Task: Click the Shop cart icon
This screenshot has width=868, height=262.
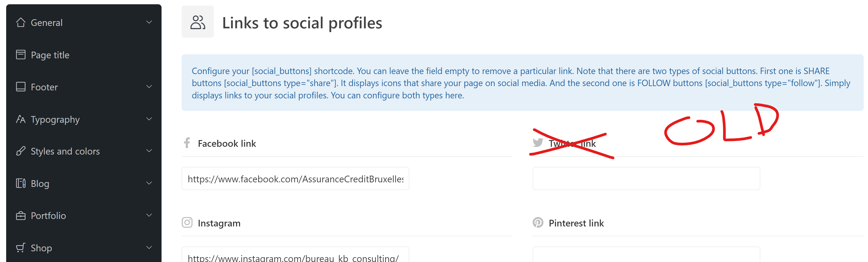Action: (21, 248)
